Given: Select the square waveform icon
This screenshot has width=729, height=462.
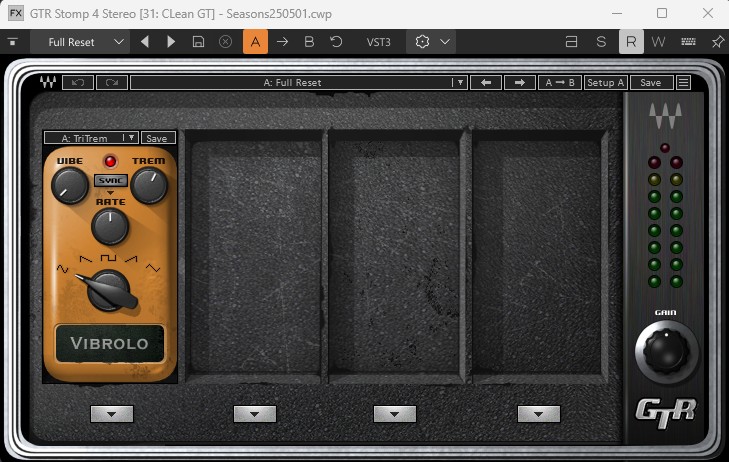Looking at the screenshot, I should (108, 257).
